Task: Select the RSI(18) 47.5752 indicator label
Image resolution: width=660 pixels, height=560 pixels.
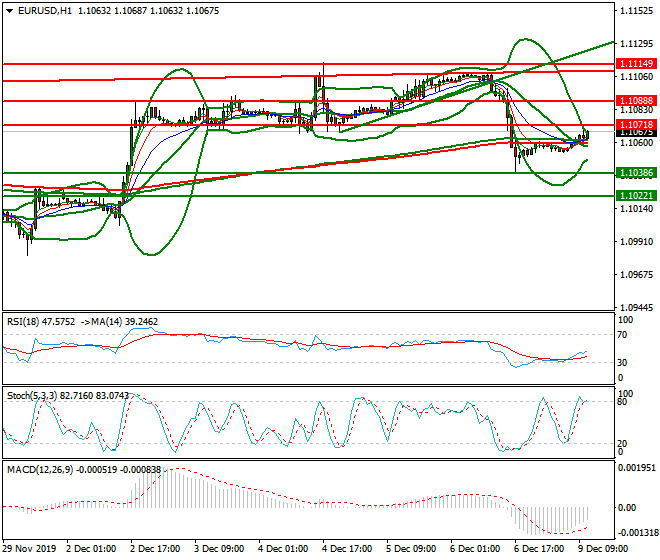Action: click(x=41, y=322)
